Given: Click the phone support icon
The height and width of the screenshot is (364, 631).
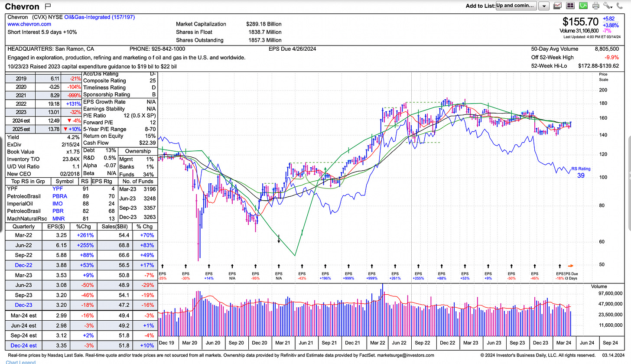Looking at the screenshot, I should (620, 6).
